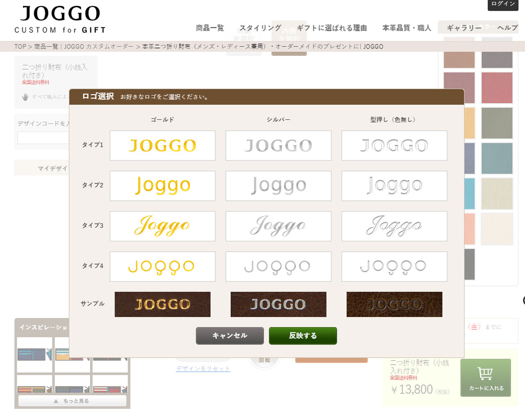
Task: Open the スタイリング menu
Action: click(x=260, y=28)
